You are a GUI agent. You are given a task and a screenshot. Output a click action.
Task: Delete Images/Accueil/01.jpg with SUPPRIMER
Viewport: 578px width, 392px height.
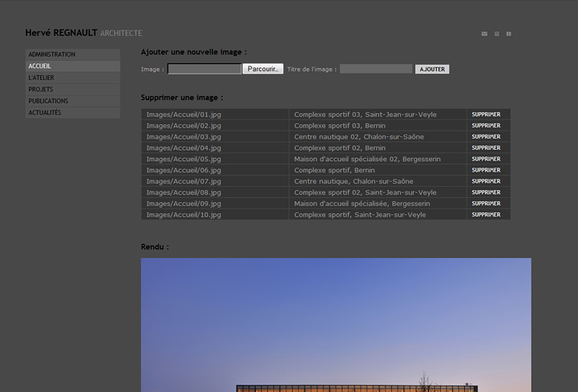(x=487, y=115)
